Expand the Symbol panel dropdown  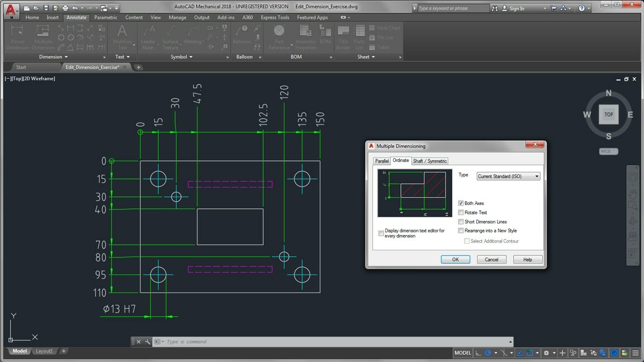[190, 56]
